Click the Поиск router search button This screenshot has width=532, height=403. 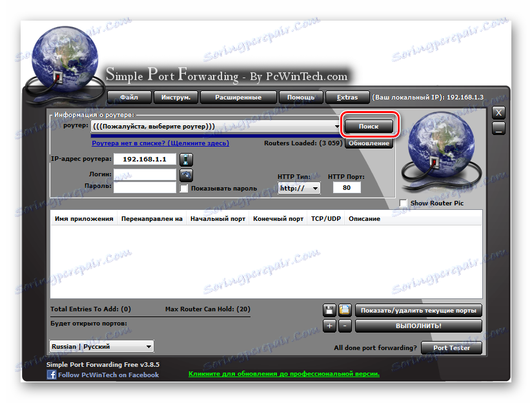point(369,127)
